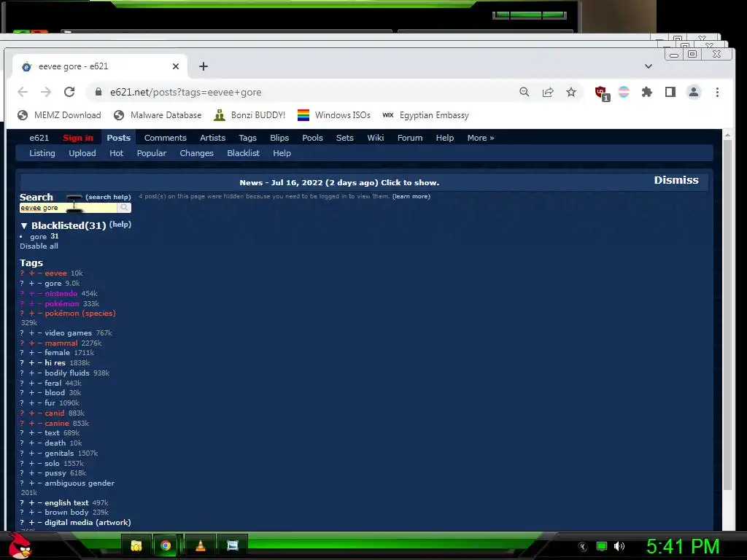Select the Hot submenu item

tap(116, 153)
